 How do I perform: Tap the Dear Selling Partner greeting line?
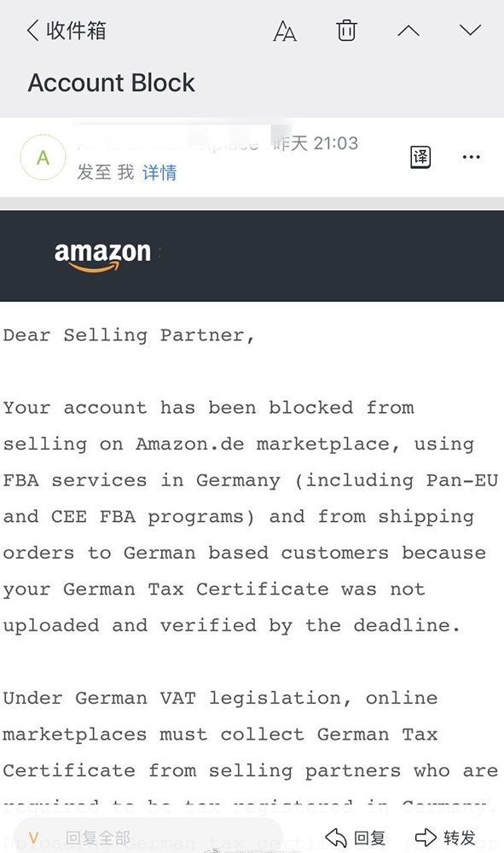tap(129, 335)
